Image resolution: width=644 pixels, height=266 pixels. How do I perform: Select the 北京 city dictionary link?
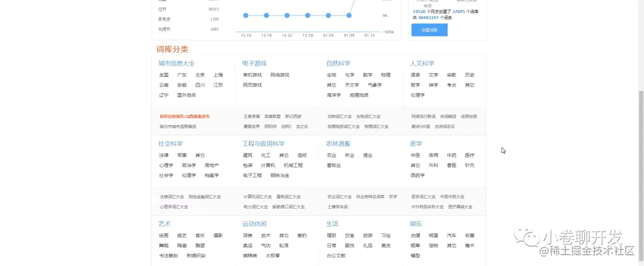(x=200, y=75)
